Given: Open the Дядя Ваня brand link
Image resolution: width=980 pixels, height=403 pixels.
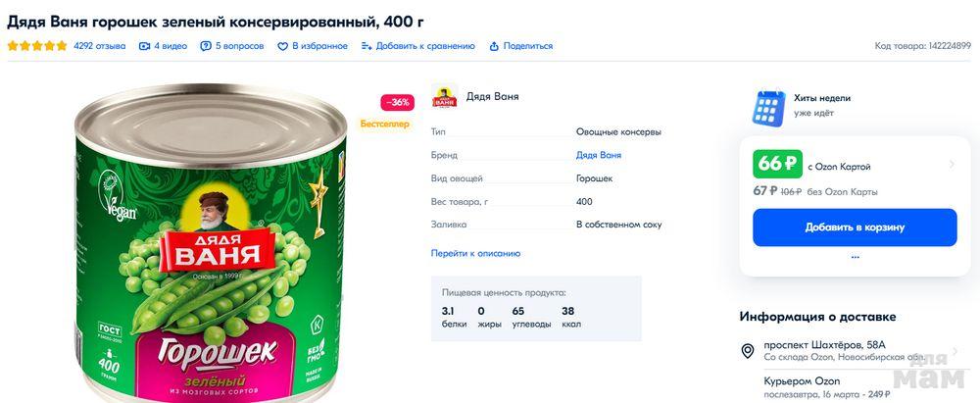Looking at the screenshot, I should point(598,155).
